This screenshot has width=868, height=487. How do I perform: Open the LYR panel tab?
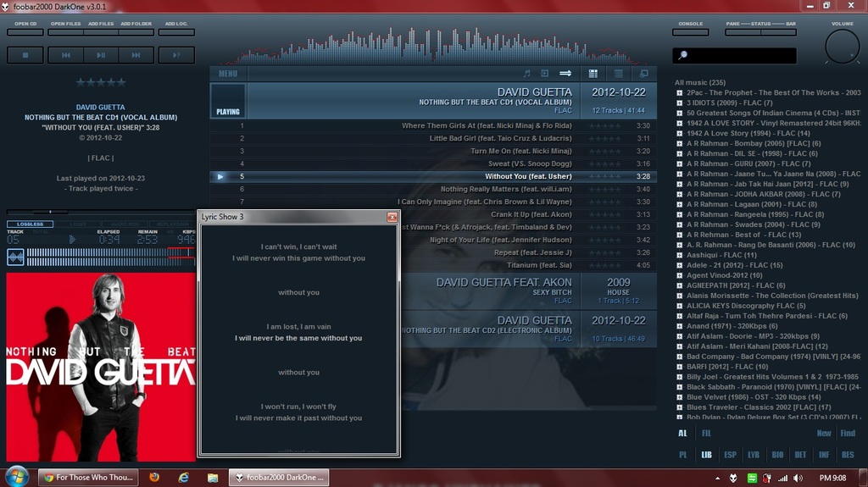point(754,455)
